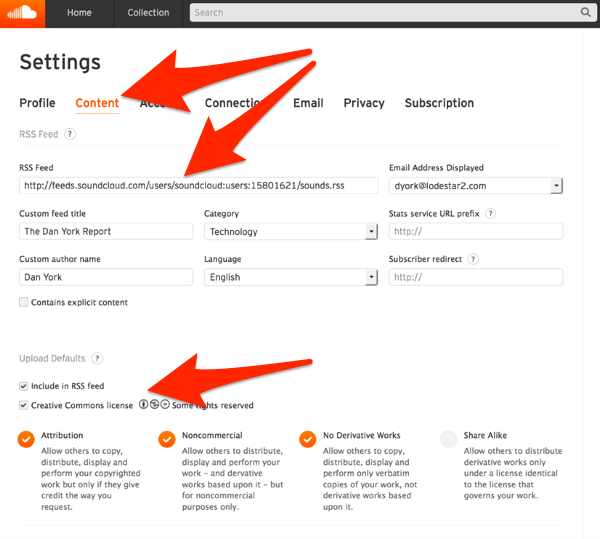Open Stats service URL prefix help icon
The image size is (600, 539).
click(x=490, y=214)
